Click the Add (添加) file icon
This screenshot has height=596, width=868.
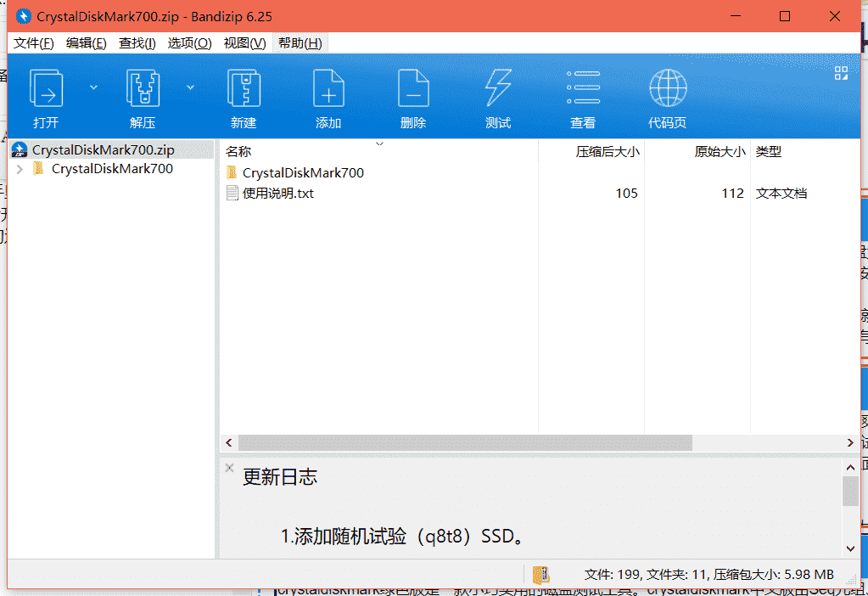[x=328, y=88]
